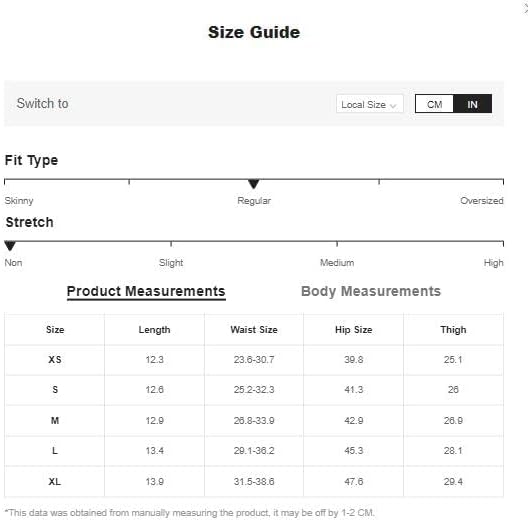
Task: Click the Stretch slider marker at Non
Action: 10,246
